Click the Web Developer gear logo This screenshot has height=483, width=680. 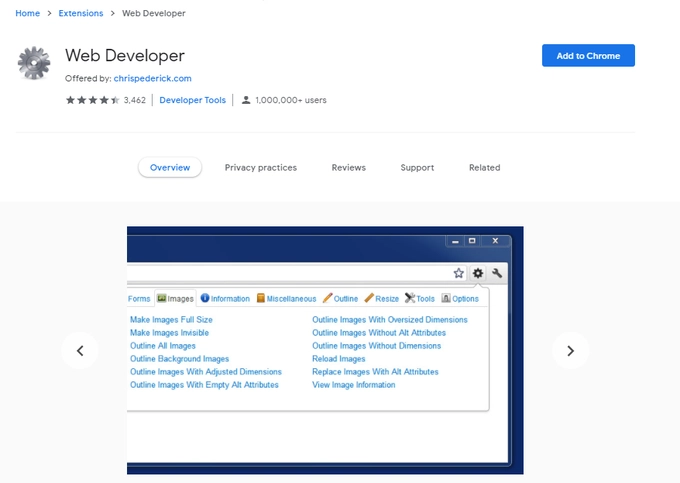(34, 63)
